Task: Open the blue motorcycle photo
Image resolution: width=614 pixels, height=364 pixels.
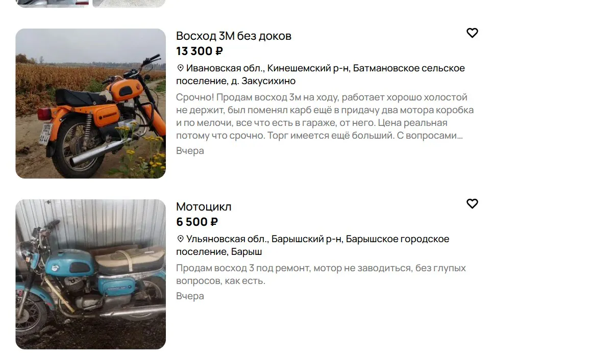Action: click(91, 274)
